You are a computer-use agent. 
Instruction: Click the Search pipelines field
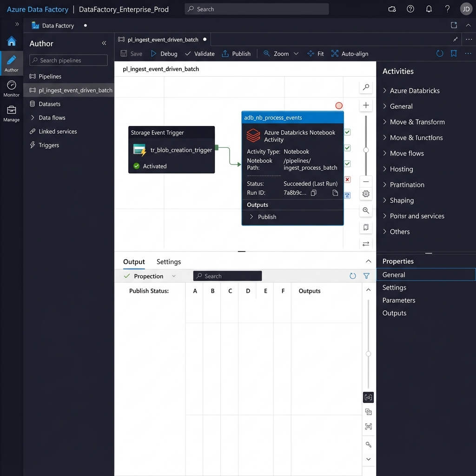coord(68,60)
